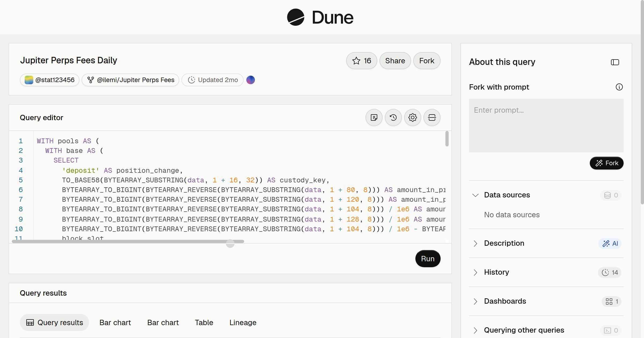
Task: Click the Updated 2mo badge
Action: point(213,80)
